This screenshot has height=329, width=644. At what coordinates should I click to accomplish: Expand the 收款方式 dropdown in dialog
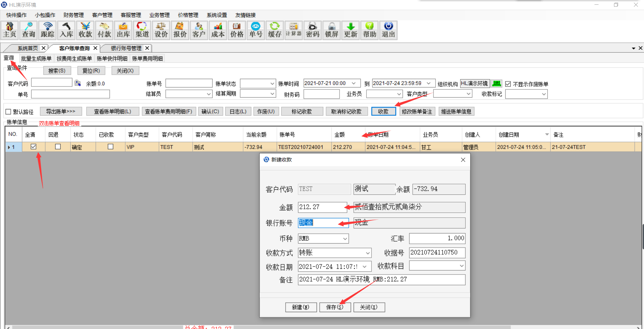(368, 253)
